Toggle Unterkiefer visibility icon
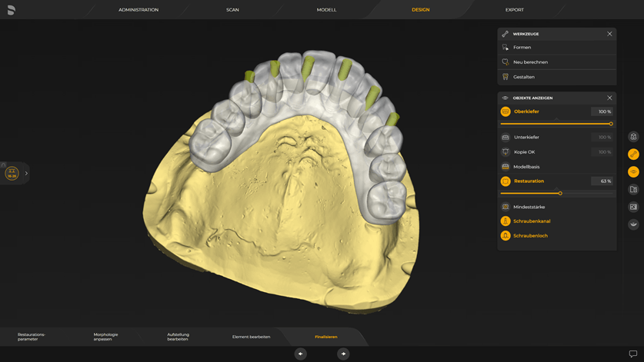This screenshot has height=362, width=644. (506, 138)
